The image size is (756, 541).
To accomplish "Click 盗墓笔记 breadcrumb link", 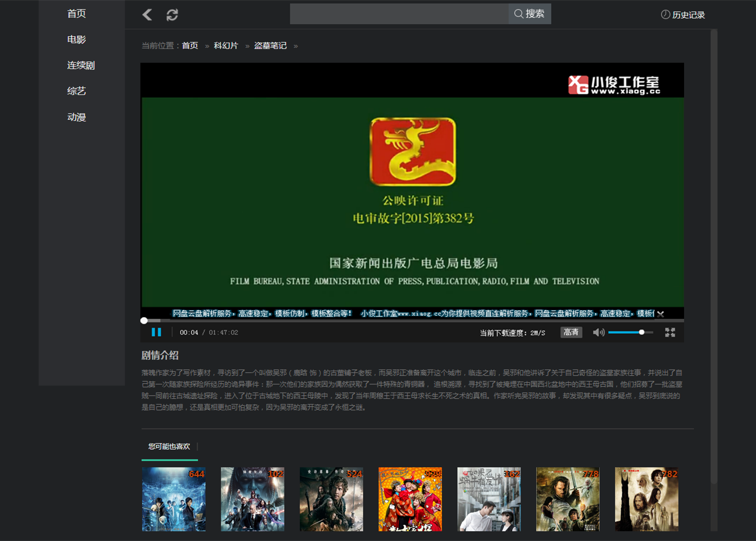I will pos(270,45).
